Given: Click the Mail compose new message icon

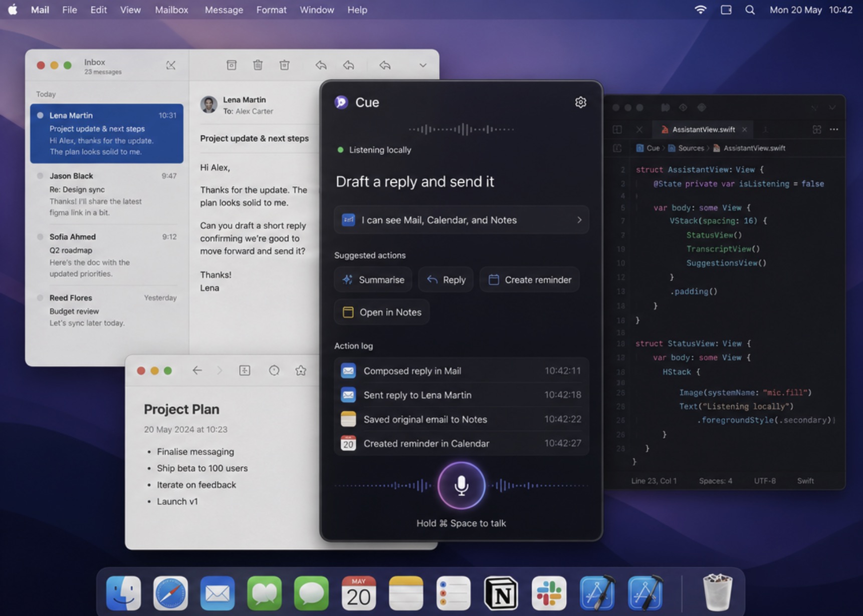Looking at the screenshot, I should coord(171,65).
